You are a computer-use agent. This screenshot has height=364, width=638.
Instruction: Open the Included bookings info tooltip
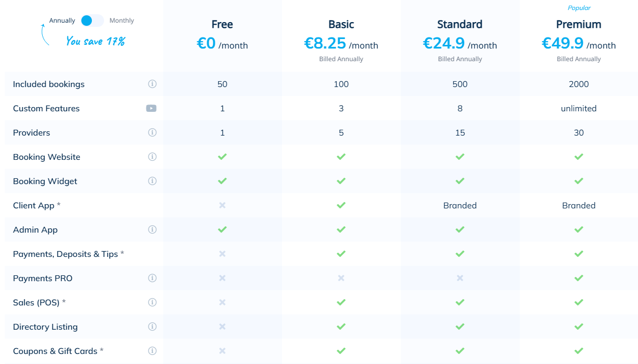(152, 84)
